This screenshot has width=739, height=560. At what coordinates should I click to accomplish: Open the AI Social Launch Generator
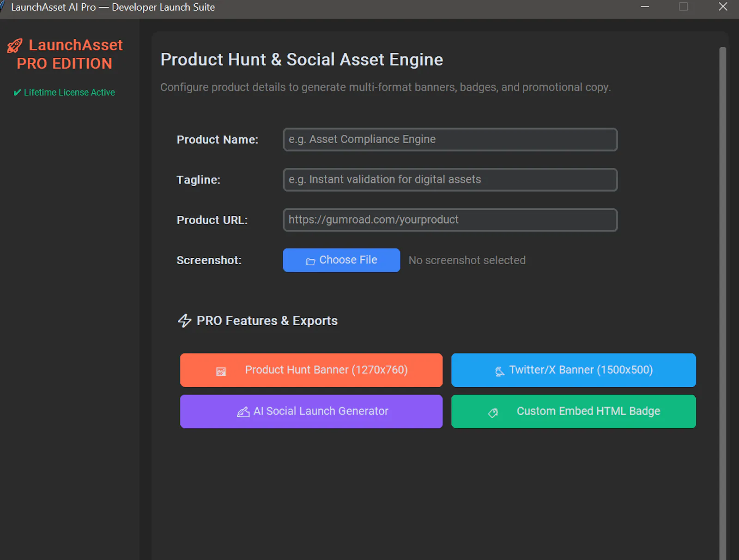click(x=311, y=411)
